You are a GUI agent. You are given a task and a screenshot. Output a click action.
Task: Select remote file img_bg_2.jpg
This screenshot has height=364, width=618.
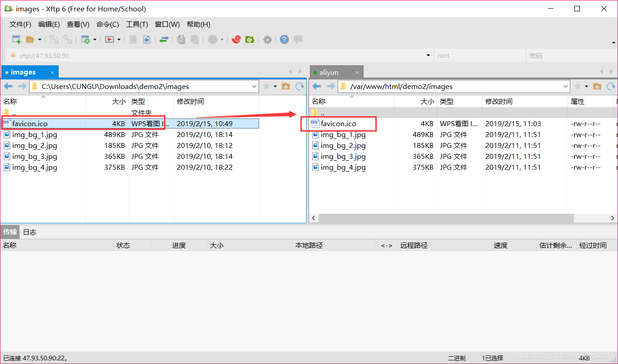pos(343,145)
